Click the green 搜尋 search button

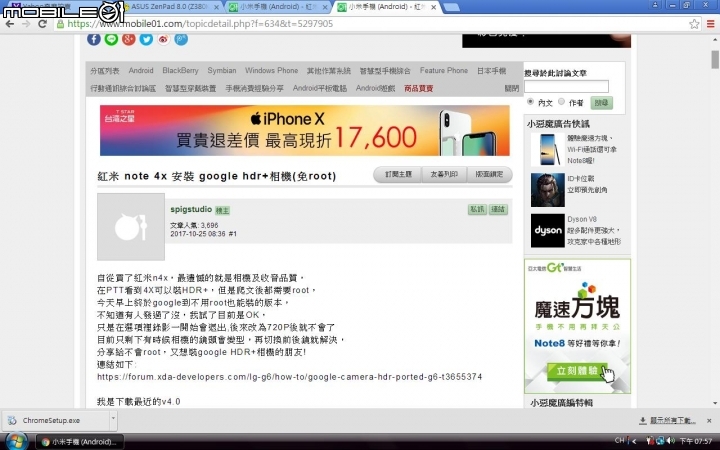pyautogui.click(x=601, y=102)
